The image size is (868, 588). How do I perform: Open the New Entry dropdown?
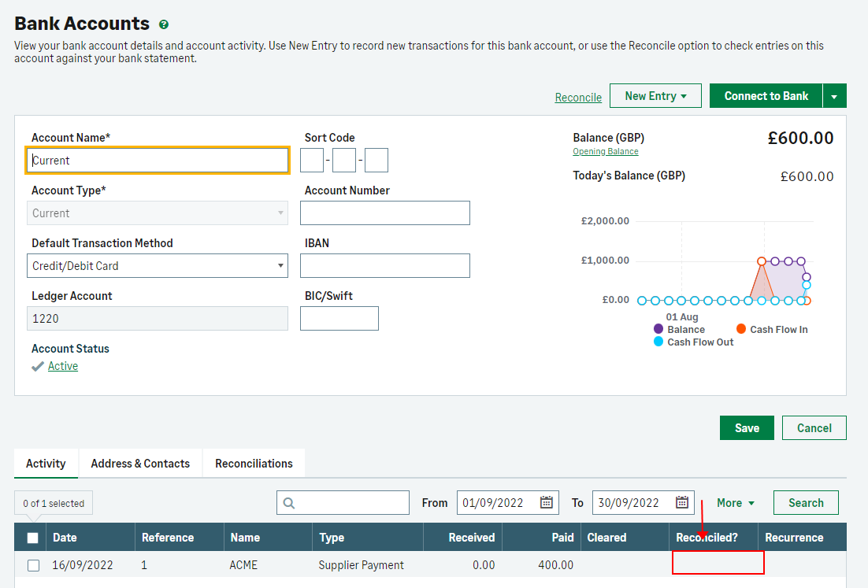point(656,96)
